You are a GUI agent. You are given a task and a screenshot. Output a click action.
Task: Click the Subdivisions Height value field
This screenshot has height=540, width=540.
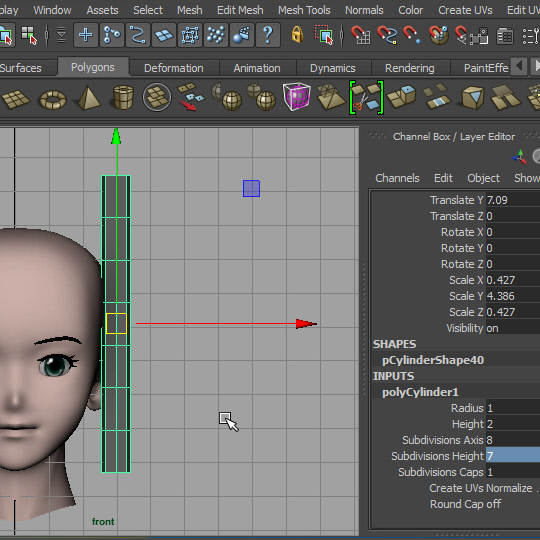(x=513, y=456)
